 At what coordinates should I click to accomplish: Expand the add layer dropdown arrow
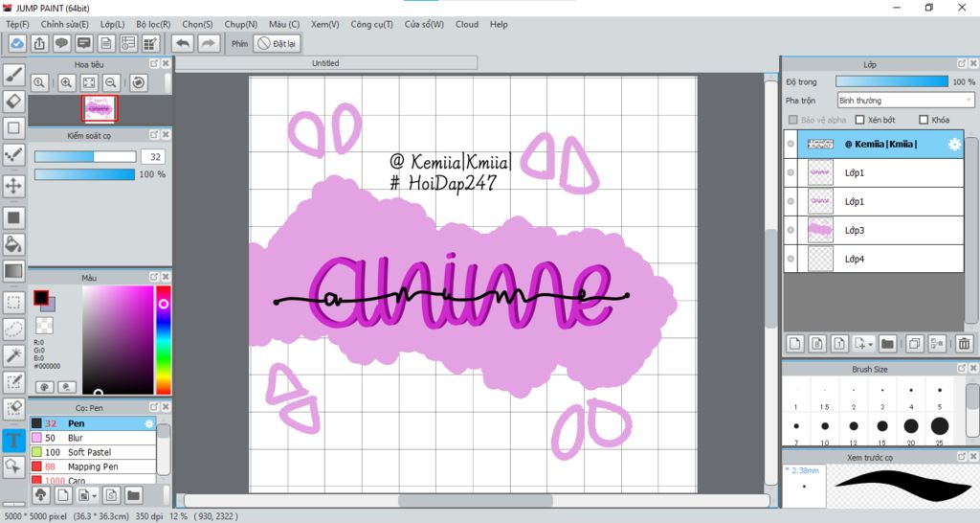[869, 343]
